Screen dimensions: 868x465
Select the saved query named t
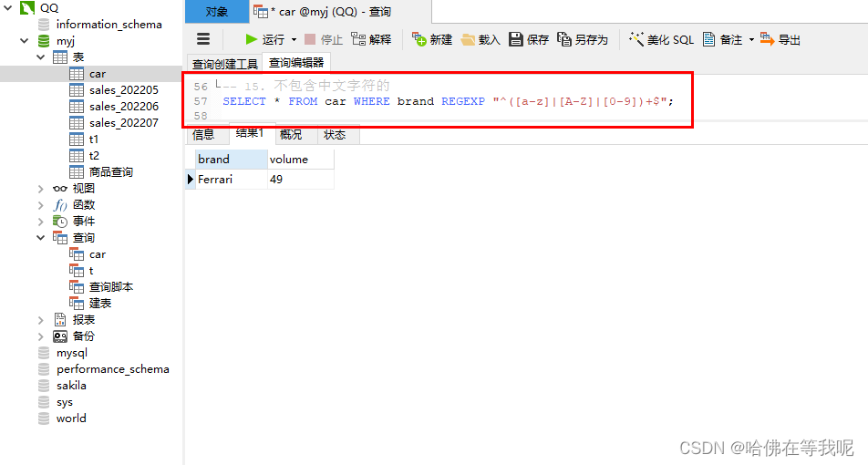(x=91, y=271)
